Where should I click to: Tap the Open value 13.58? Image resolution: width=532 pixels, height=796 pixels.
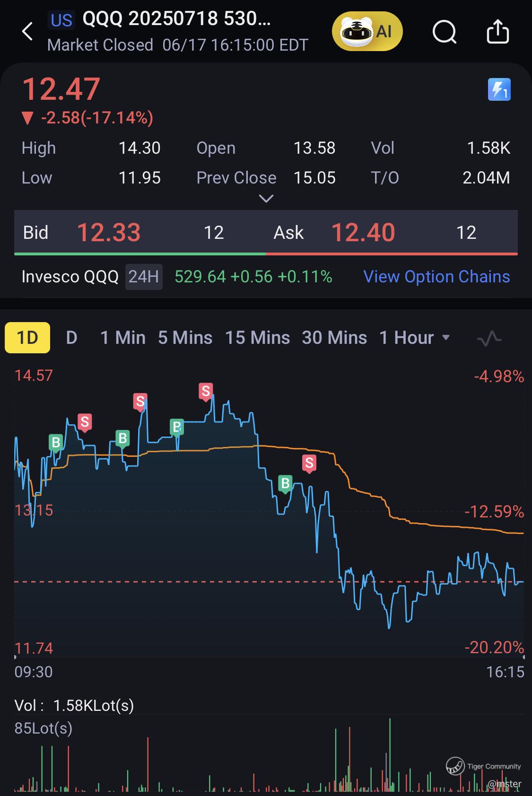pos(314,148)
